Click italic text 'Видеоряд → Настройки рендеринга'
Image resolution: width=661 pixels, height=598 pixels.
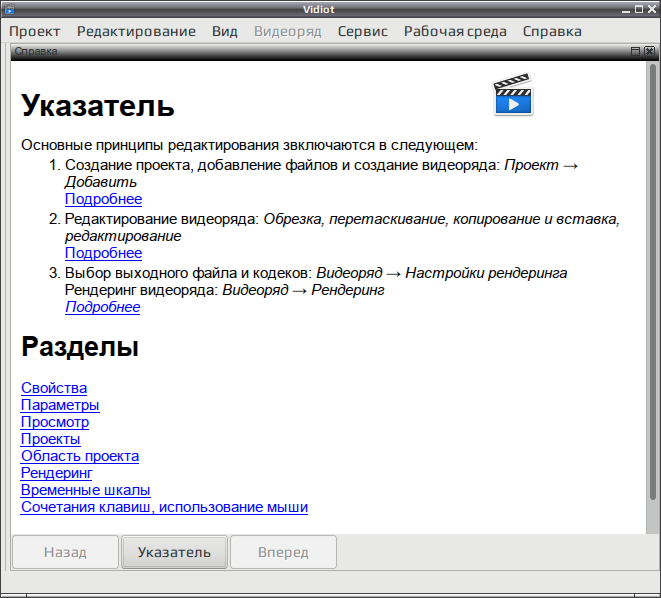point(442,273)
